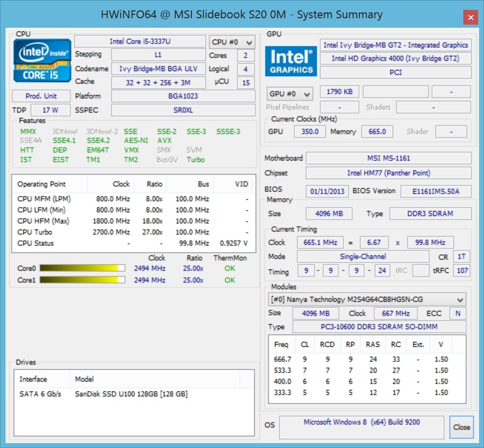Select the SanDisk SSD U100 128GB drive row
The width and height of the screenshot is (484, 448).
[x=134, y=394]
